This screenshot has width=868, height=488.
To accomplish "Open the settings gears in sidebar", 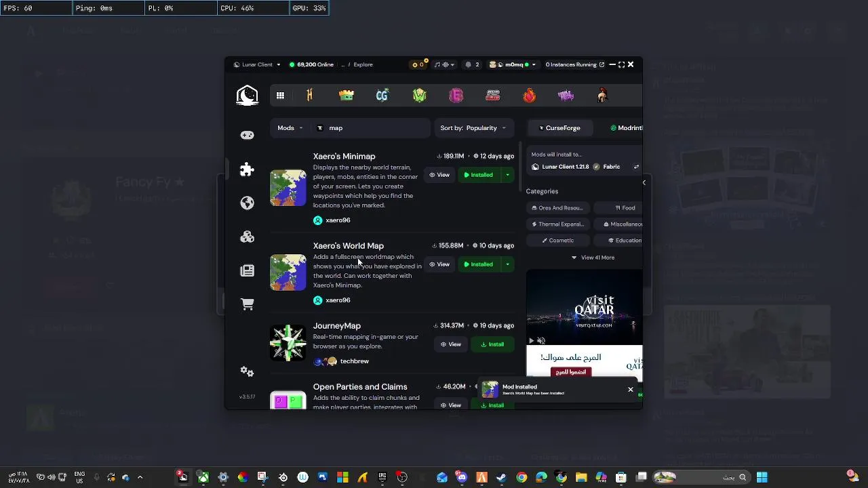I will coord(247,371).
